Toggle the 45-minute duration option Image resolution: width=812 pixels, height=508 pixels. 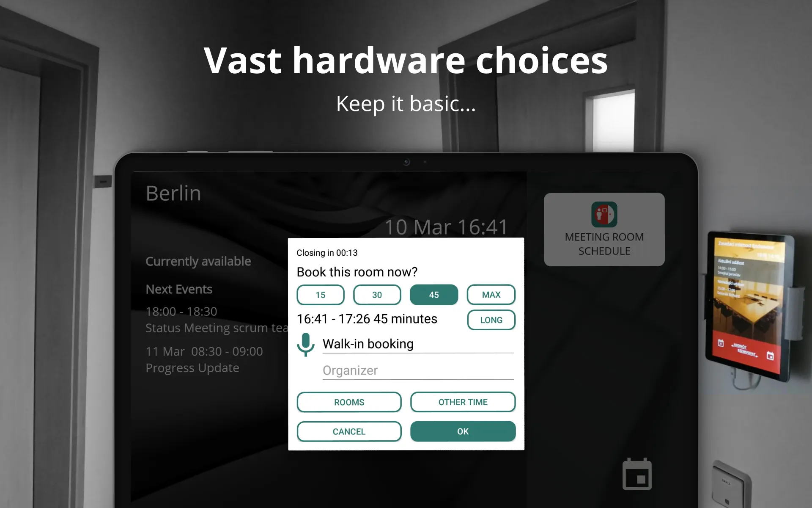tap(434, 295)
